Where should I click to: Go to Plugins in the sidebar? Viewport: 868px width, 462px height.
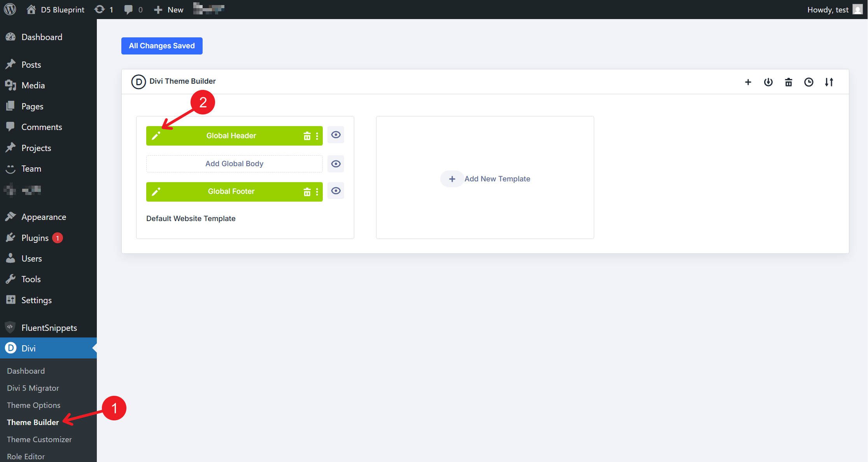point(35,238)
